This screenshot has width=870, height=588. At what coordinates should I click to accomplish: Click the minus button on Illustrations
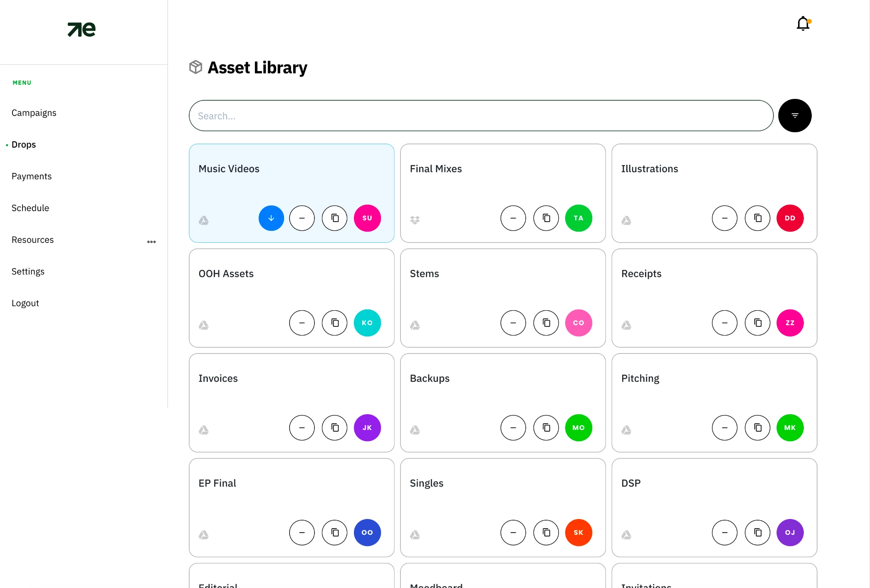coord(724,218)
